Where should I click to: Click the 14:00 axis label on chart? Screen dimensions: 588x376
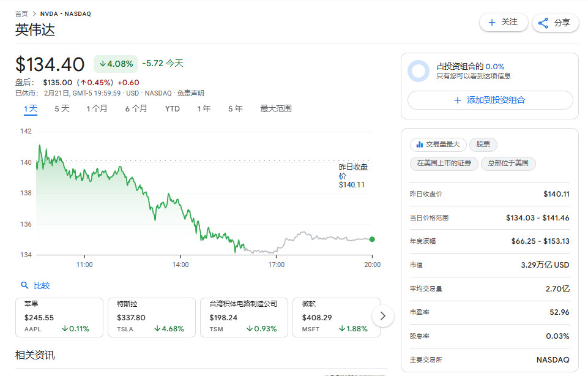pyautogui.click(x=180, y=265)
